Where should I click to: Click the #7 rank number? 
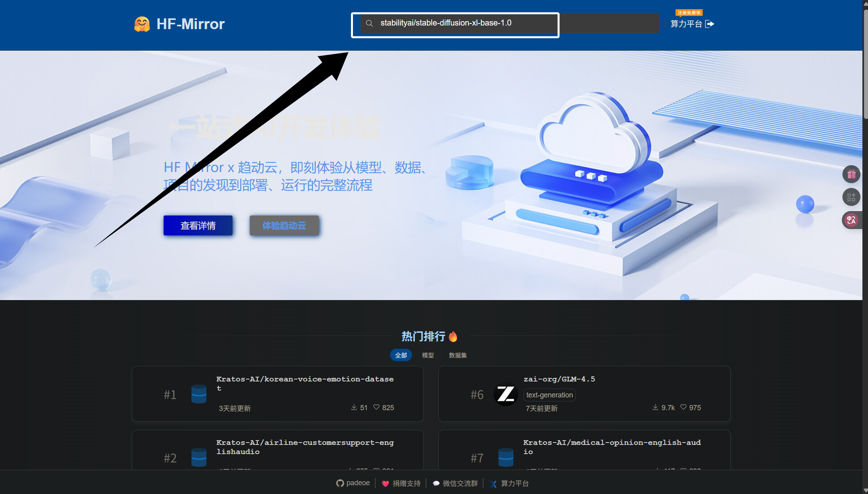click(477, 458)
